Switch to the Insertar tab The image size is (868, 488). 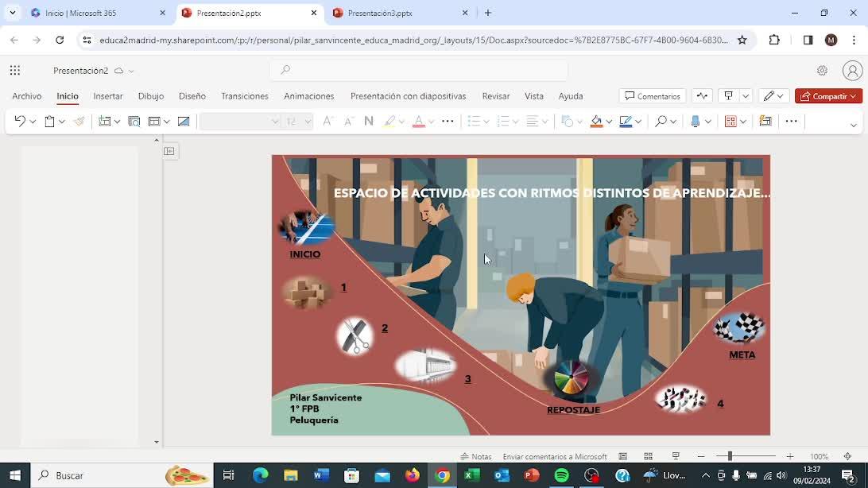pos(108,96)
